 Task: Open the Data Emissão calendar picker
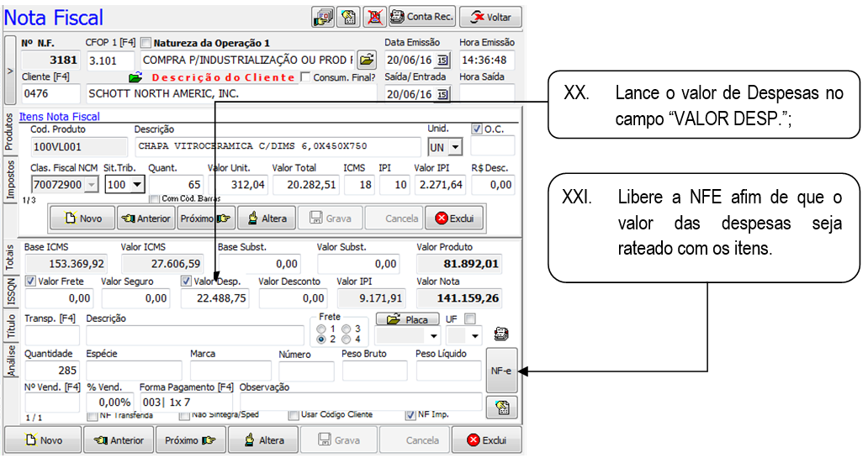(443, 61)
